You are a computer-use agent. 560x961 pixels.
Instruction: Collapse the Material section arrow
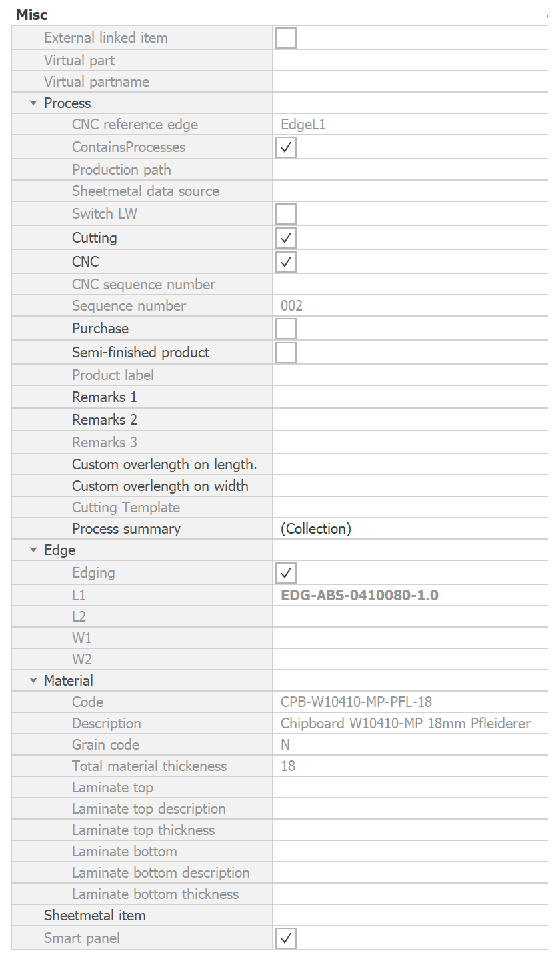tap(33, 681)
